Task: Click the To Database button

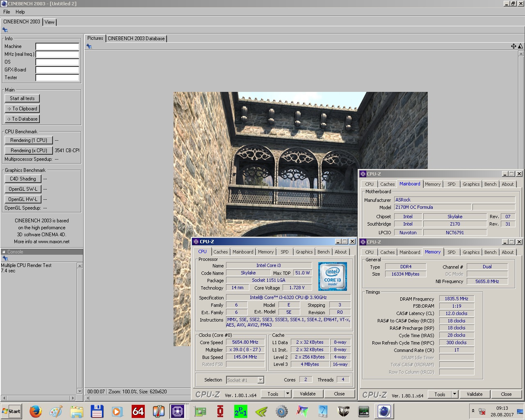Action: tap(22, 119)
